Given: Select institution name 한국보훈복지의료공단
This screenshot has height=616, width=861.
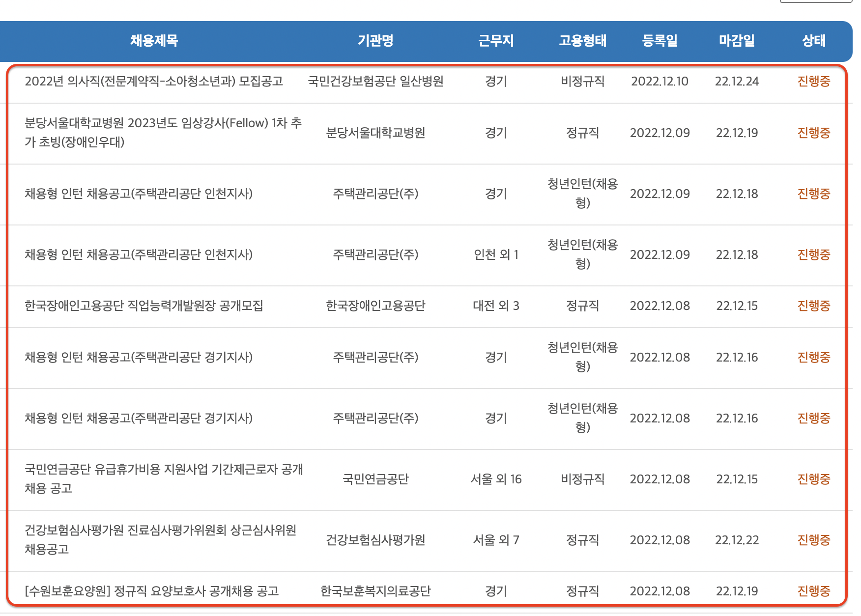Looking at the screenshot, I should pyautogui.click(x=375, y=591).
